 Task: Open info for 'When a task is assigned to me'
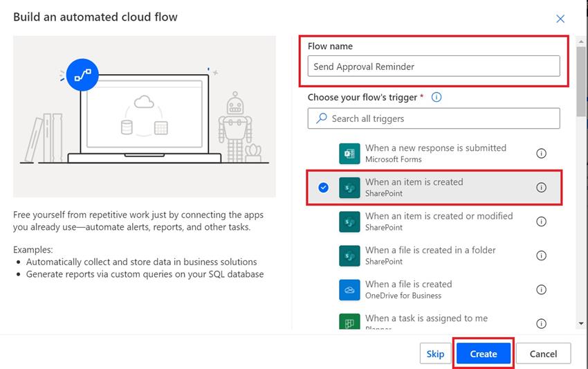click(541, 323)
